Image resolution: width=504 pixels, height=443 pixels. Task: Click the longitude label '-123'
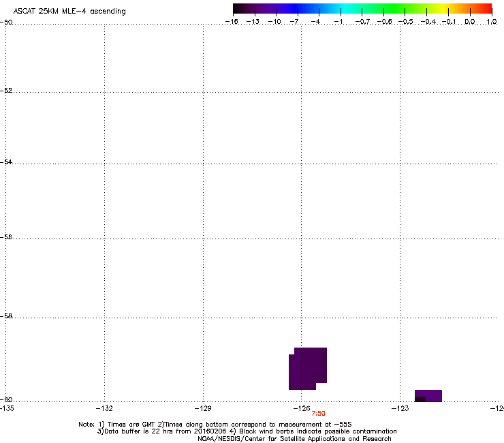click(400, 408)
